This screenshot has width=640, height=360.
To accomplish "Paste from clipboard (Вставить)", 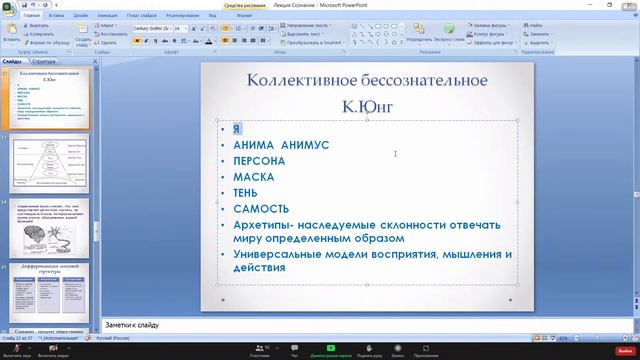I will pyautogui.click(x=11, y=33).
